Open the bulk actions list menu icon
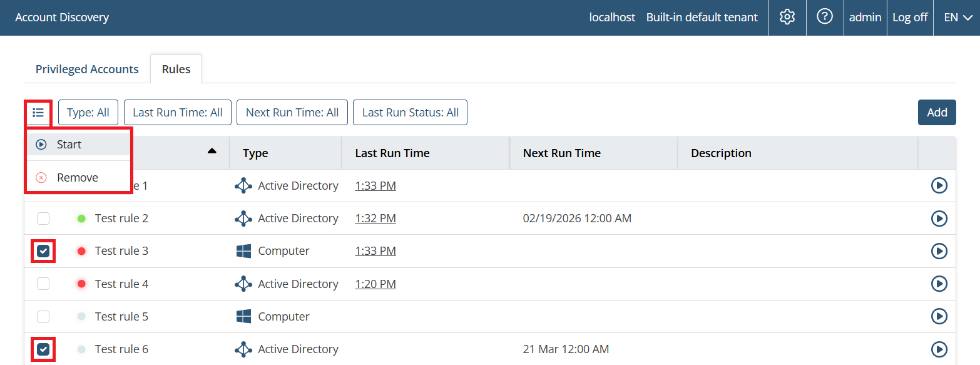 pyautogui.click(x=38, y=113)
